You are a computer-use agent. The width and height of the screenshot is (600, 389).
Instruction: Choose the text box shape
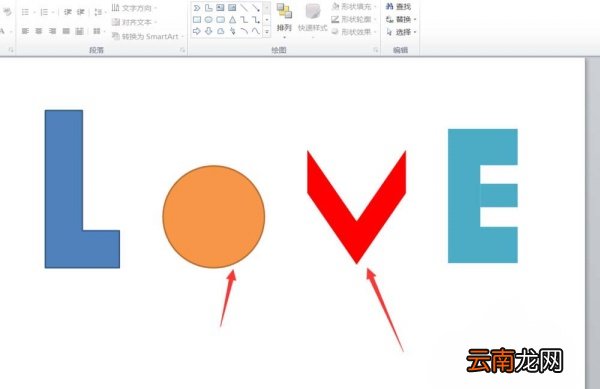tap(220, 8)
